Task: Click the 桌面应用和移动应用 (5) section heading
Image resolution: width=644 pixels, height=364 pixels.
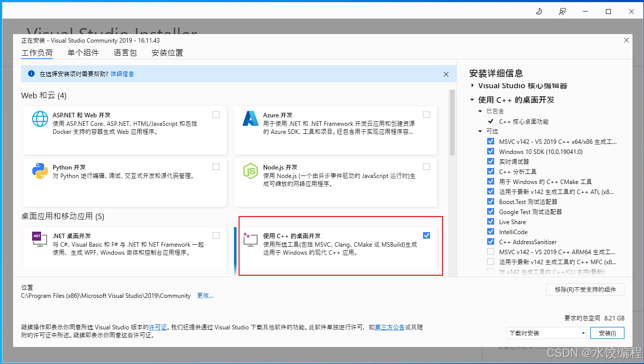Action: coord(63,216)
